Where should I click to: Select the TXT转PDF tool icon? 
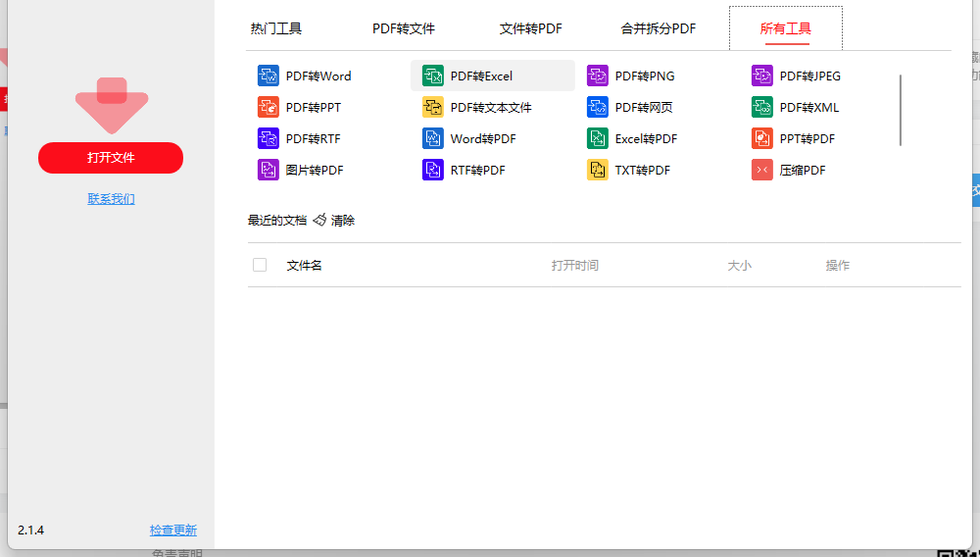tap(598, 170)
